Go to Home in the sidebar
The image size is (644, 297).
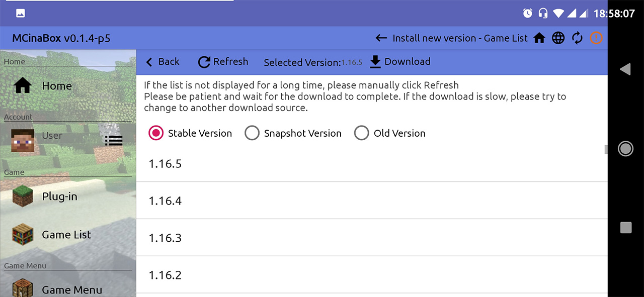[56, 86]
